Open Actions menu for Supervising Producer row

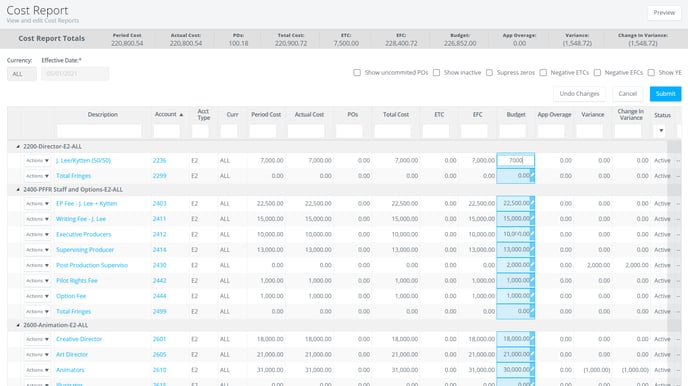37,250
